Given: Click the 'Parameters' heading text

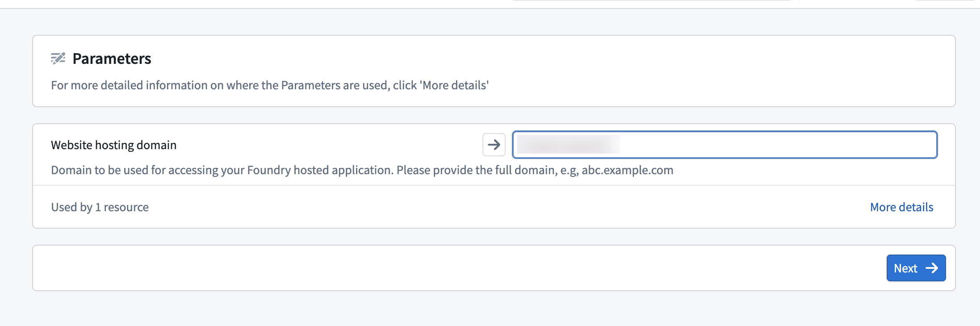Looking at the screenshot, I should [112, 59].
